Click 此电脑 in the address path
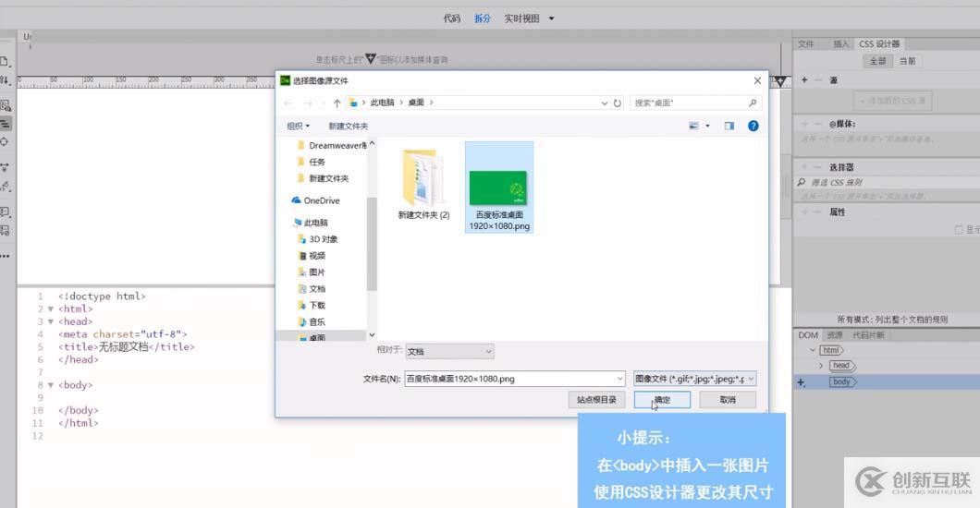Image resolution: width=980 pixels, height=508 pixels. [x=382, y=103]
